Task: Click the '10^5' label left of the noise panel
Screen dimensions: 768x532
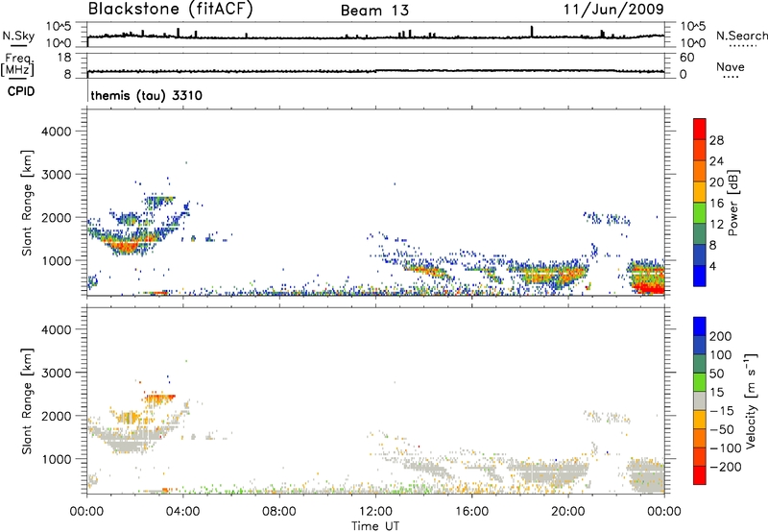Action: tap(59, 26)
